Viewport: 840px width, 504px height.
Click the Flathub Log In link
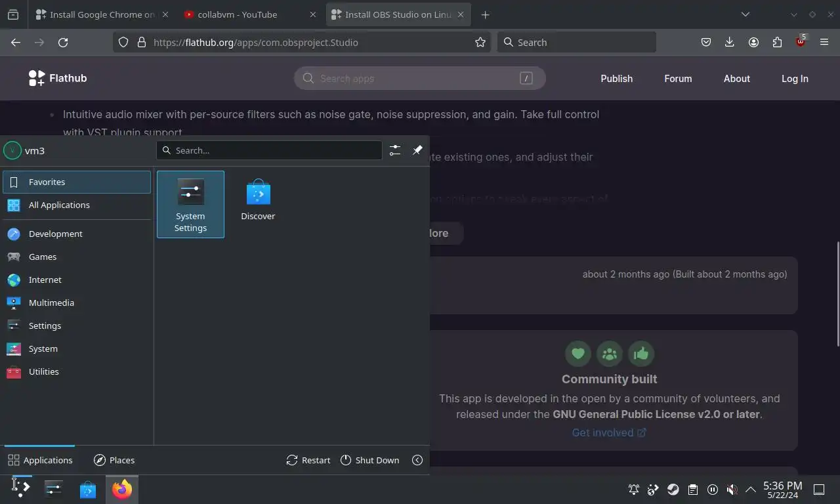795,78
